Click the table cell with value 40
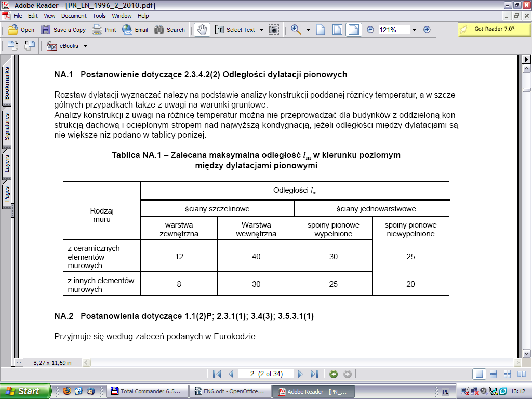Viewport: 532px width, 399px height. [256, 257]
